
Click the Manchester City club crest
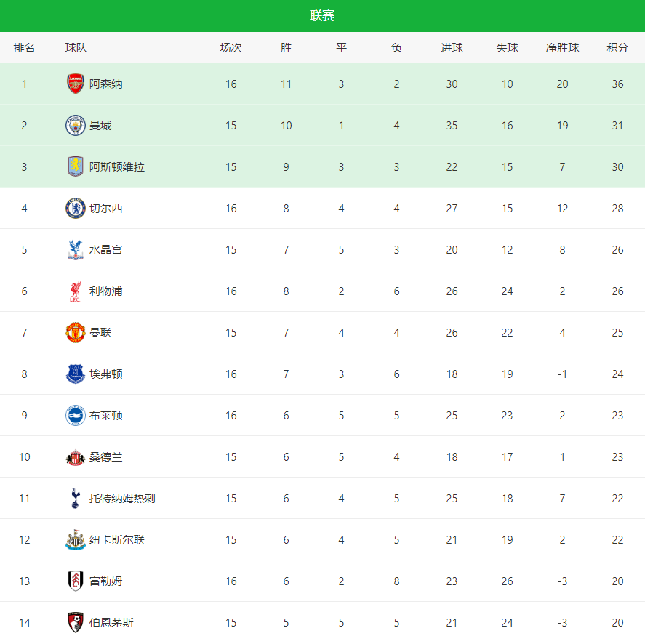[76, 126]
